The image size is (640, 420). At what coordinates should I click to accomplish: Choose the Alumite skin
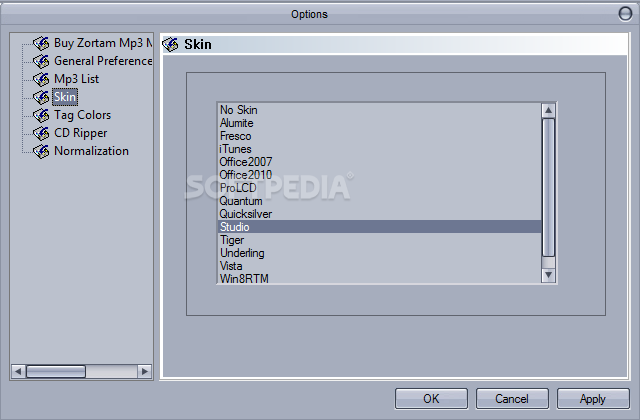380,123
